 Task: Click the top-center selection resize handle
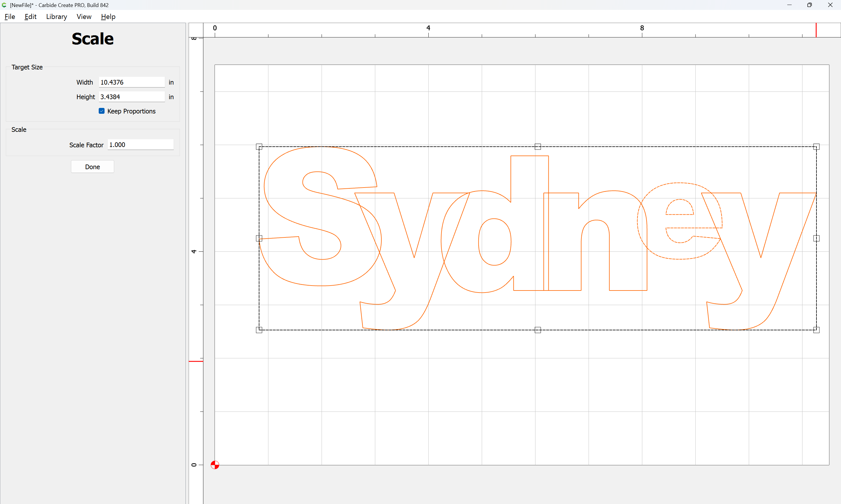[x=537, y=147]
